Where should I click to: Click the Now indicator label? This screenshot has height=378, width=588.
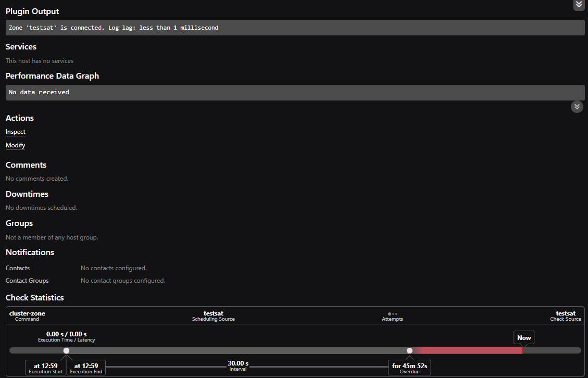524,337
